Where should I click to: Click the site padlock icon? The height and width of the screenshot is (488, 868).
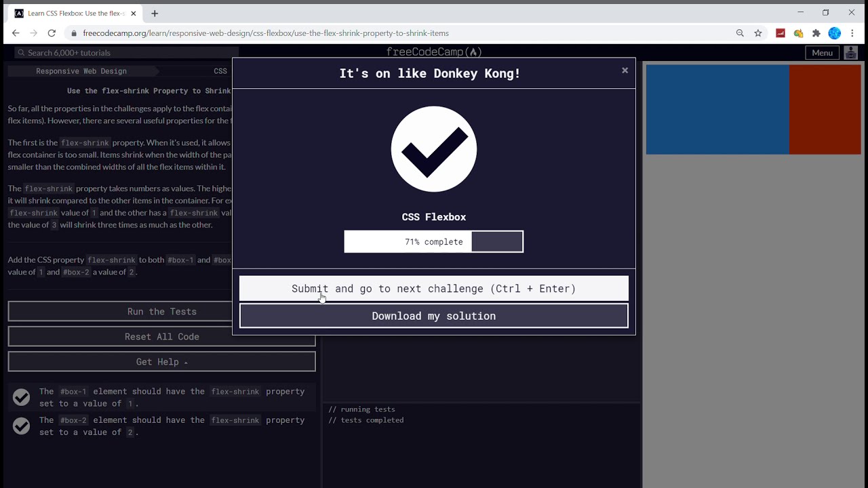tap(74, 33)
